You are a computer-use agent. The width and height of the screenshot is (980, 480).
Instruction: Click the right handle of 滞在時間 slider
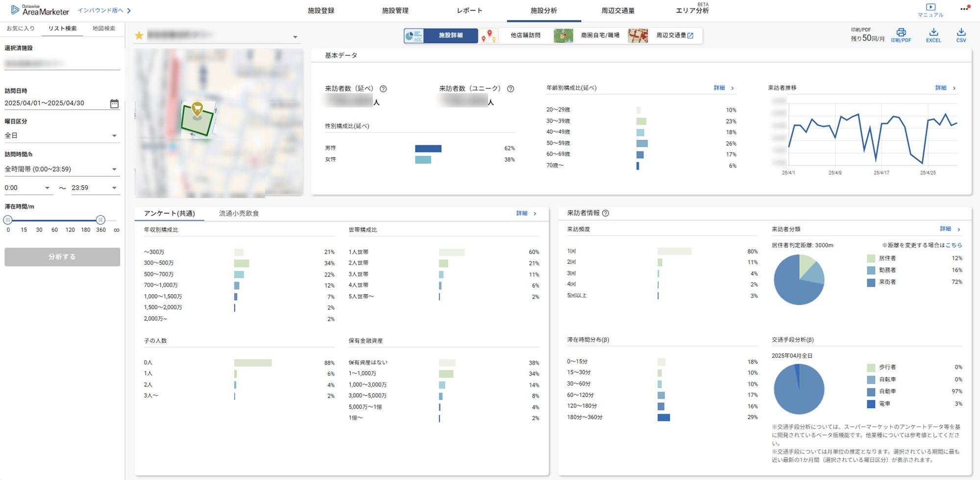pos(100,220)
